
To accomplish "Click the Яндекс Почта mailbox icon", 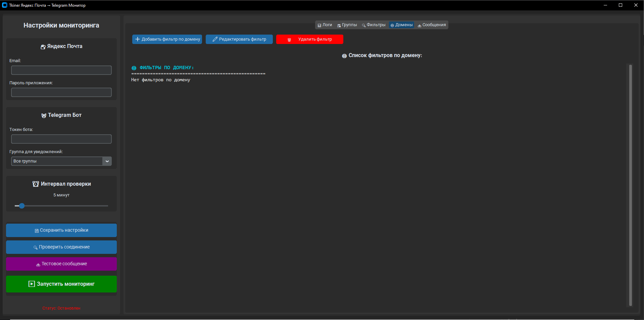I will [x=43, y=47].
